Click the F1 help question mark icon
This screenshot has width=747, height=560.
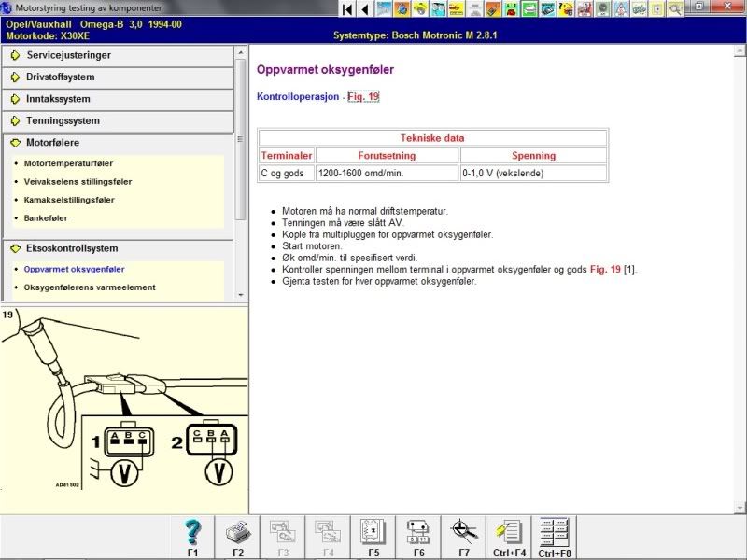tap(193, 533)
